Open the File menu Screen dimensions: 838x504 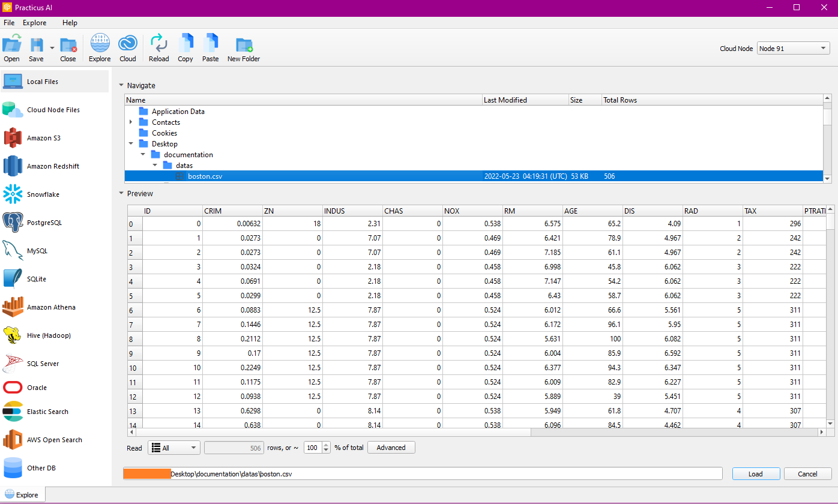[x=9, y=22]
